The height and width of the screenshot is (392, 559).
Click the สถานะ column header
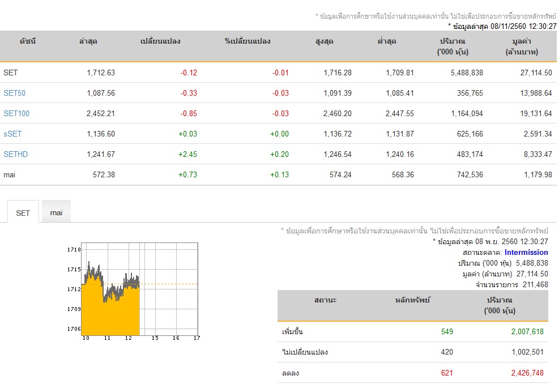coord(325,300)
